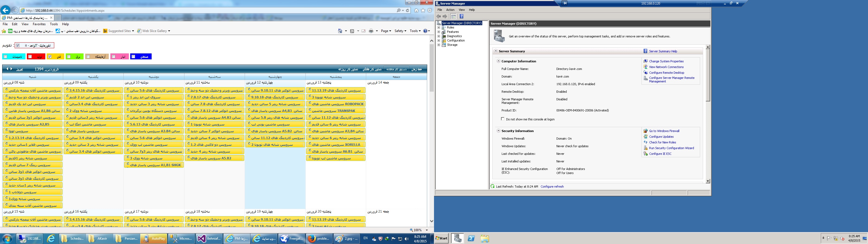Open the remote Server Manager taskbar icon
This screenshot has height=244, width=868.
tap(458, 239)
